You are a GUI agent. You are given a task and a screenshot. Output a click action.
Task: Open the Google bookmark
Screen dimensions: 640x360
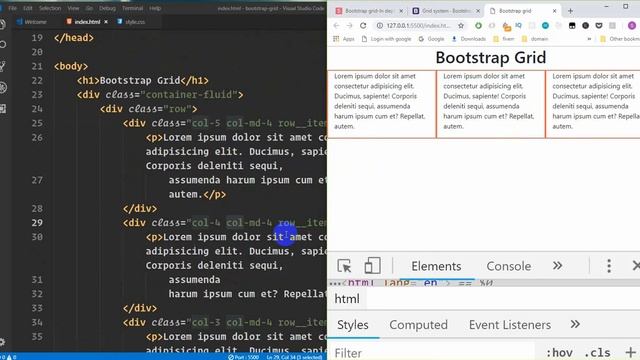tap(431, 39)
